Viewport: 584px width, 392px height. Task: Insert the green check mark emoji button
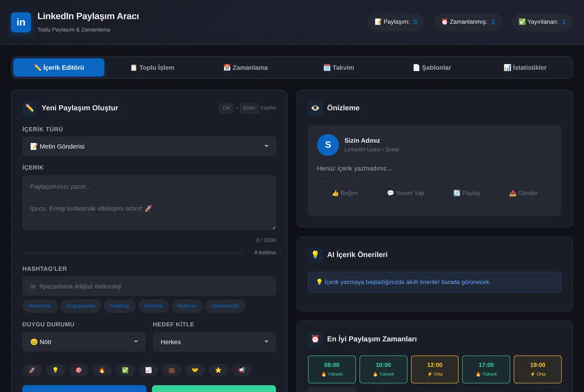pyautogui.click(x=125, y=370)
